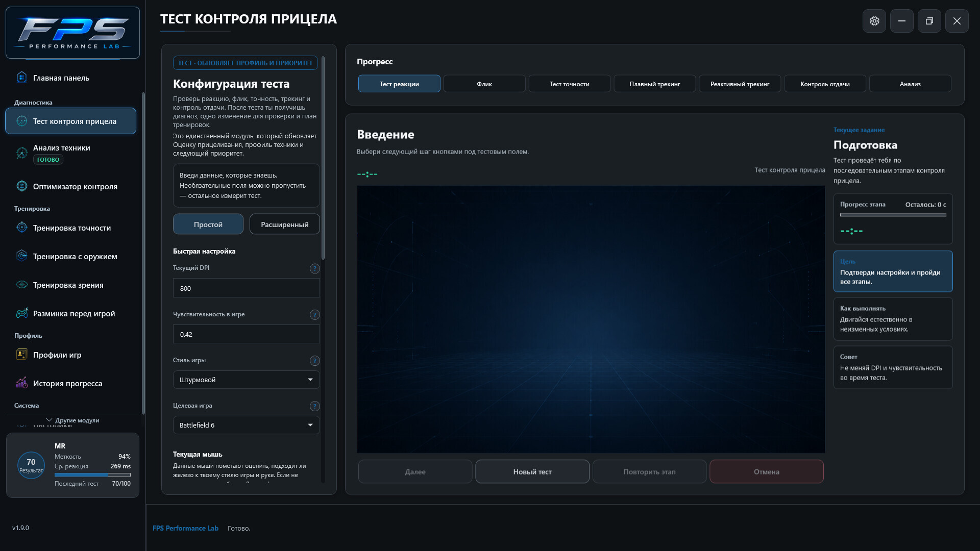
Task: Click the Новый тест button
Action: pos(532,471)
